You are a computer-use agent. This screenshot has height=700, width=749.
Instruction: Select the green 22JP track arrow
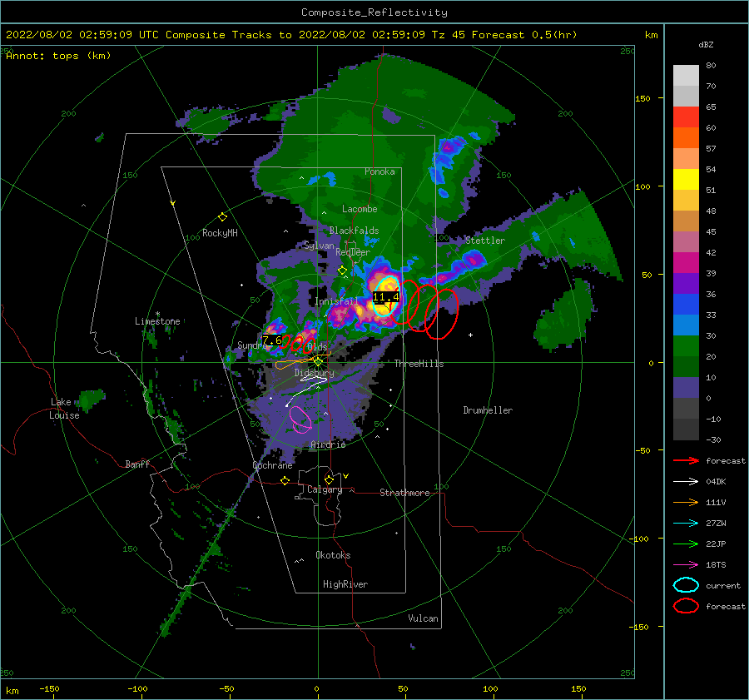(x=686, y=544)
